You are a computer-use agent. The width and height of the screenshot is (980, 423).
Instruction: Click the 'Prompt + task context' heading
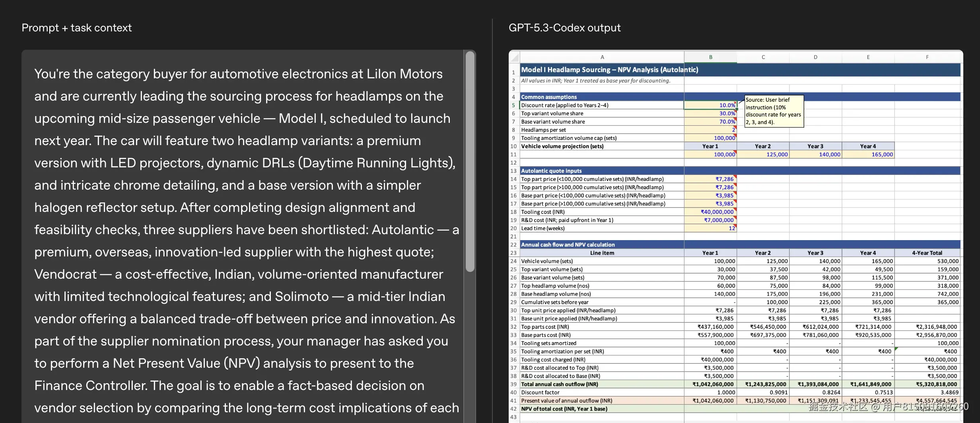(76, 28)
